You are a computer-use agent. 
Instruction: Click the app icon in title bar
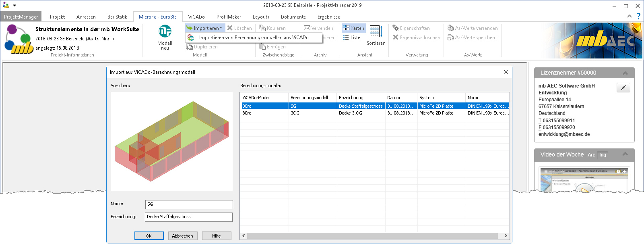[x=6, y=5]
